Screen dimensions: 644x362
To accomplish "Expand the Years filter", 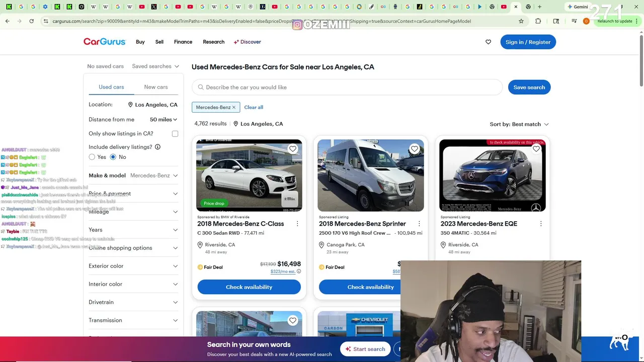I will tap(133, 230).
